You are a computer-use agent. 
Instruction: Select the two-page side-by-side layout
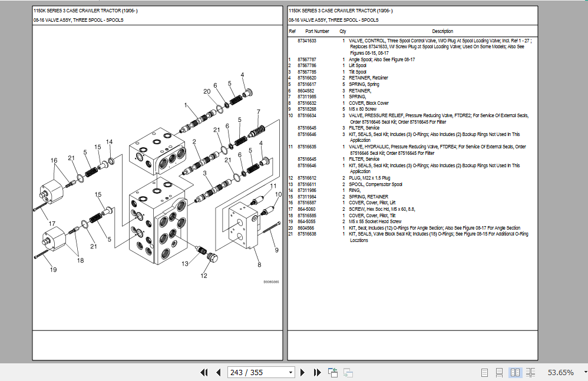coord(516,372)
